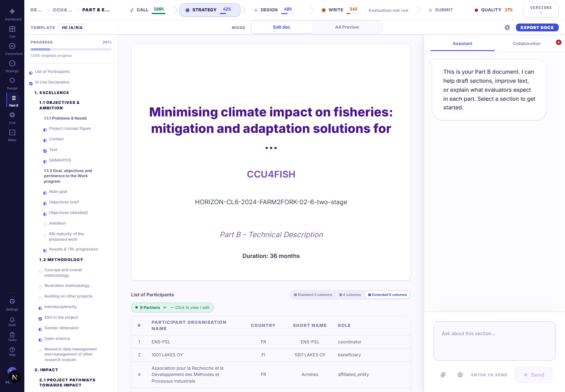Go to the Strategy 42% step

tap(210, 10)
